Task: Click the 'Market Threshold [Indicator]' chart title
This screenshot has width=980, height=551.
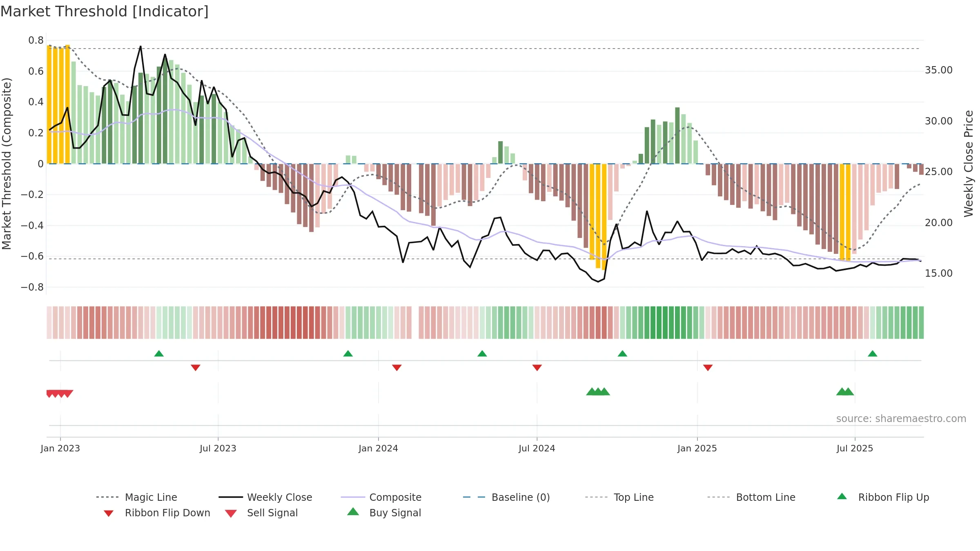Action: click(x=105, y=11)
